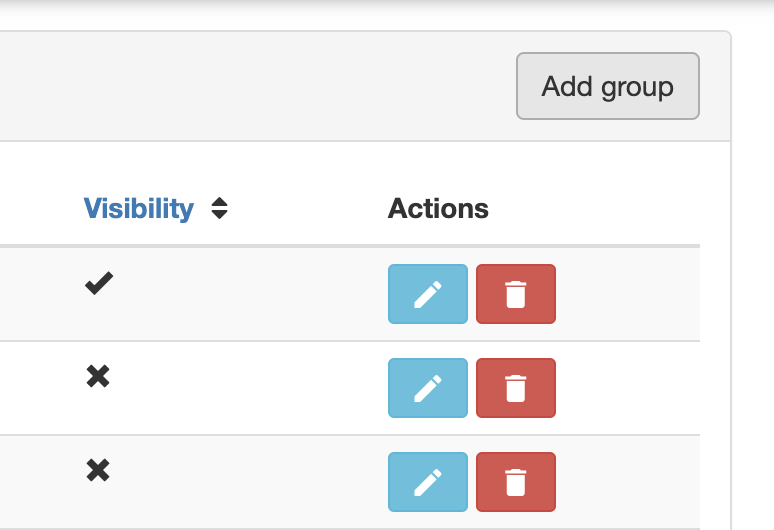
Task: Click the Add group button
Action: pos(607,86)
